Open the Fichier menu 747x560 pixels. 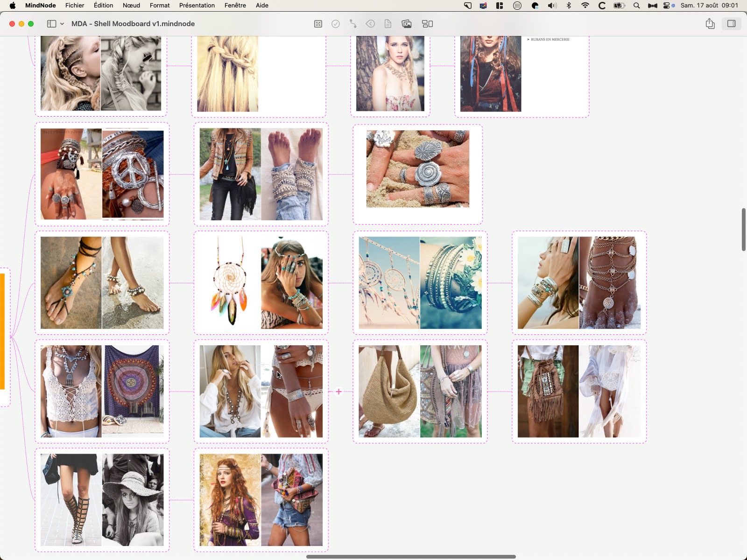pyautogui.click(x=75, y=6)
